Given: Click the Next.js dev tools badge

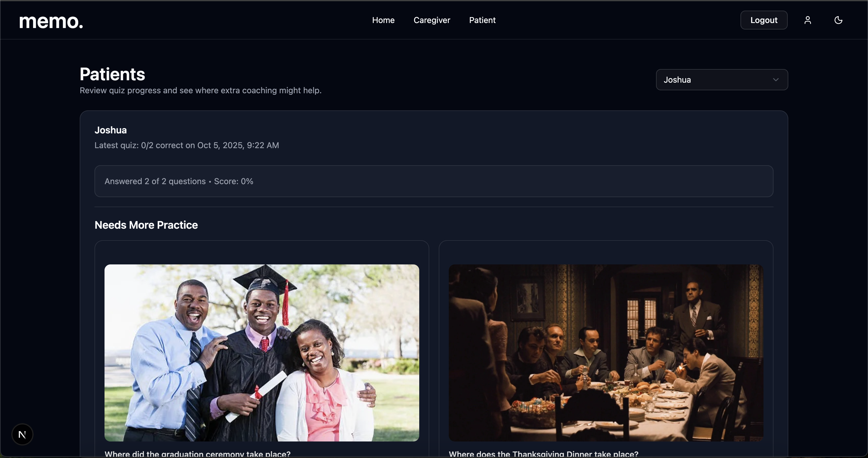Looking at the screenshot, I should [22, 434].
